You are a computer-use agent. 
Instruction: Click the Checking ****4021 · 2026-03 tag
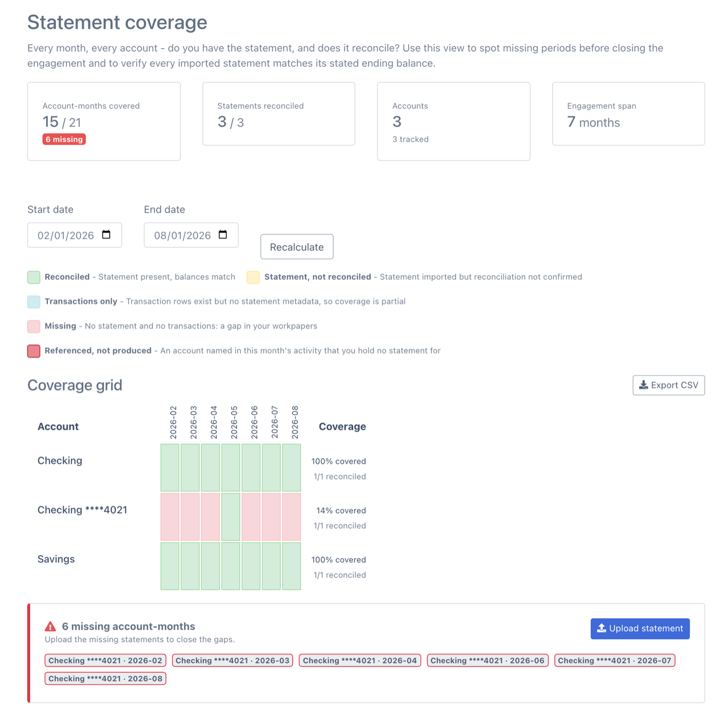point(232,660)
